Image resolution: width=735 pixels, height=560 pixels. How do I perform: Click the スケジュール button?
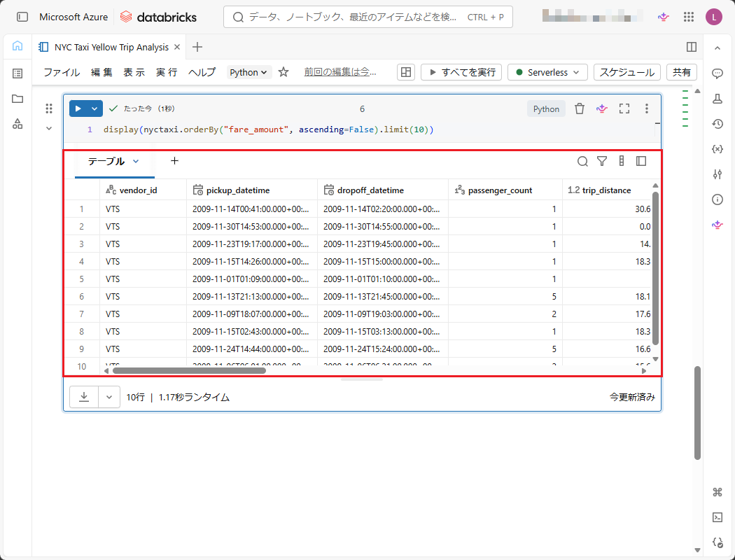(626, 72)
